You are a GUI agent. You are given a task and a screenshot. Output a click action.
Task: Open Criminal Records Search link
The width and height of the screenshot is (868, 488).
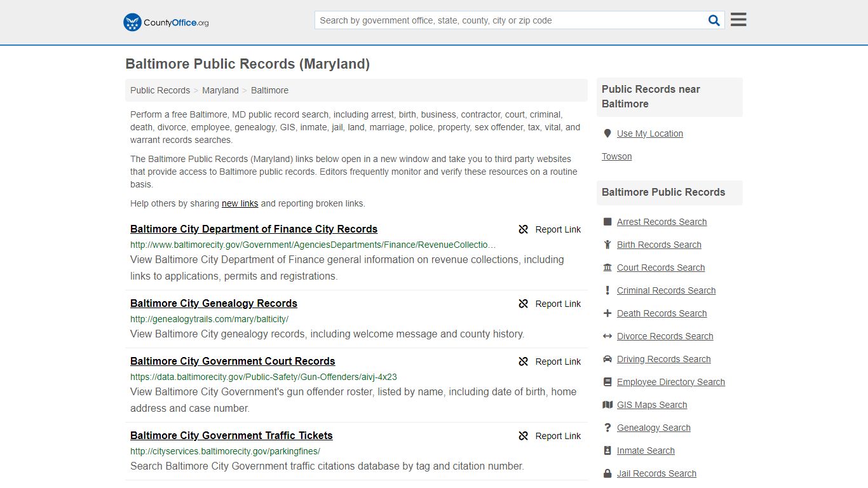point(666,290)
